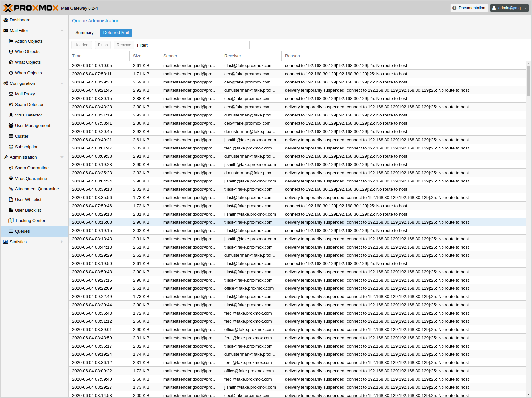Expand the Statistics section arrow
Image resolution: width=532 pixels, height=398 pixels.
[62, 242]
